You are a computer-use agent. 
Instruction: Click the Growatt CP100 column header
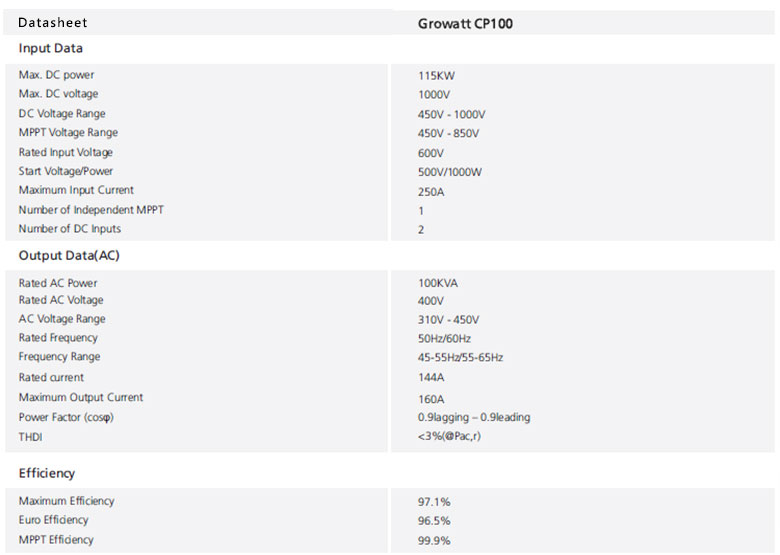(465, 23)
